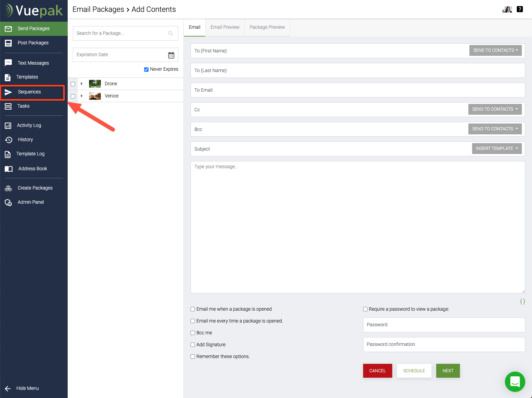The height and width of the screenshot is (398, 532).
Task: Click the user profile avatar
Action: (x=507, y=9)
